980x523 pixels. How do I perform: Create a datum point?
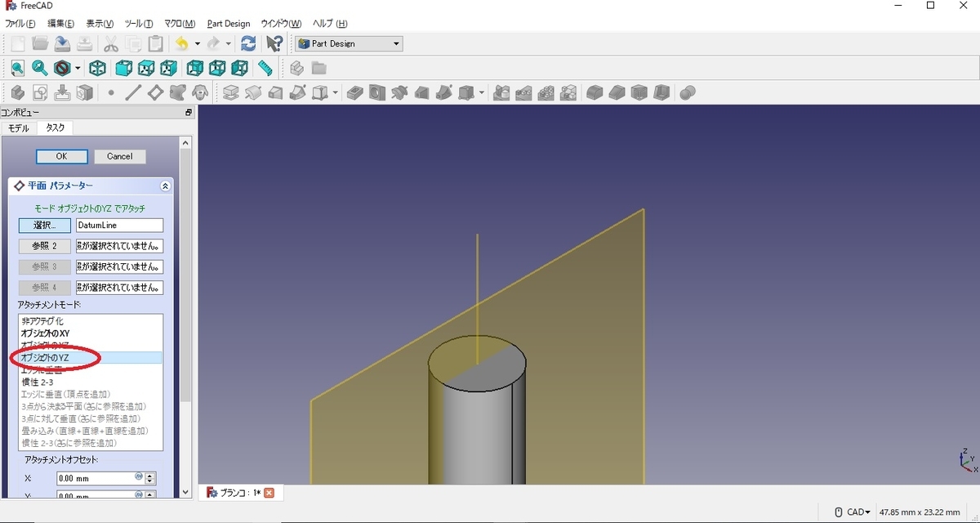pyautogui.click(x=111, y=92)
